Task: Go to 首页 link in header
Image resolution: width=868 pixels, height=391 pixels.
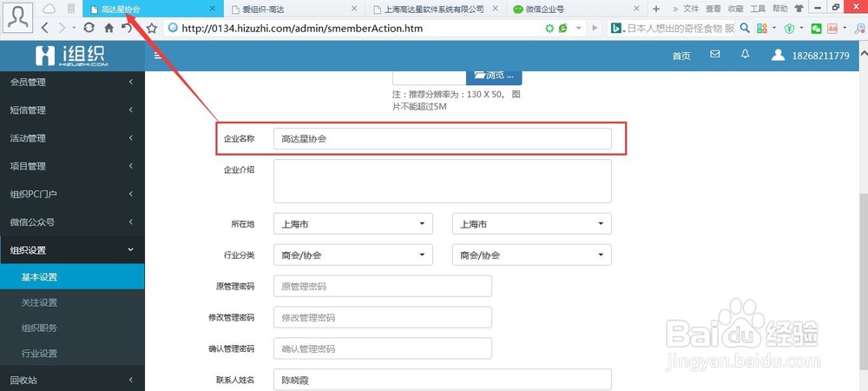Action: point(681,56)
